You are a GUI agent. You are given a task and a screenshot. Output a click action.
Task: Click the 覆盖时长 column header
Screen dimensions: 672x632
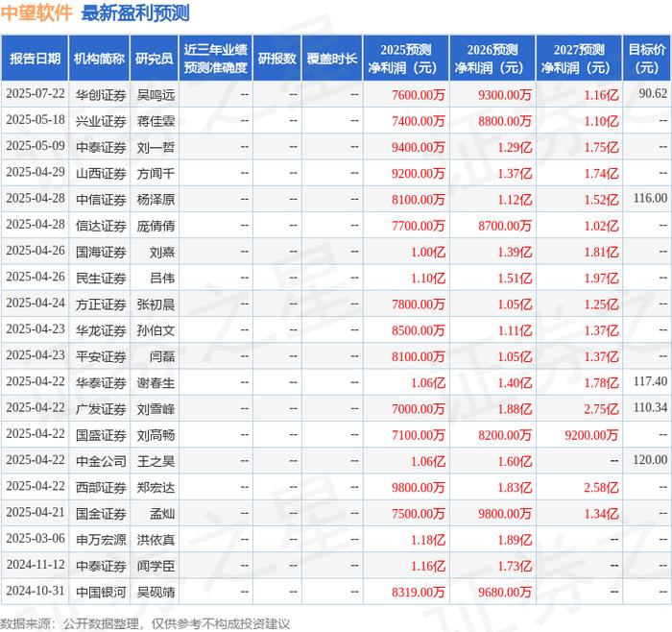(332, 59)
